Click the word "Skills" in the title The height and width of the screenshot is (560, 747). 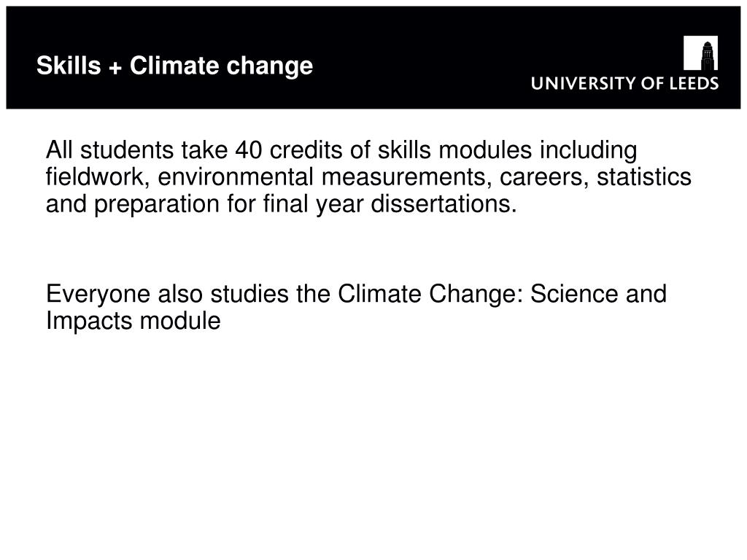69,65
